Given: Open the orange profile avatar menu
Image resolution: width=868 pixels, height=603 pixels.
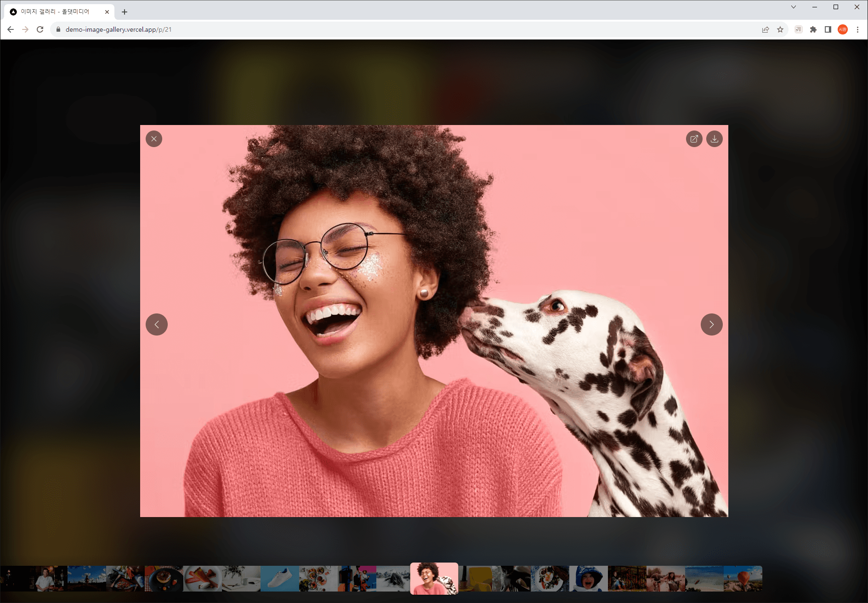Looking at the screenshot, I should tap(843, 29).
